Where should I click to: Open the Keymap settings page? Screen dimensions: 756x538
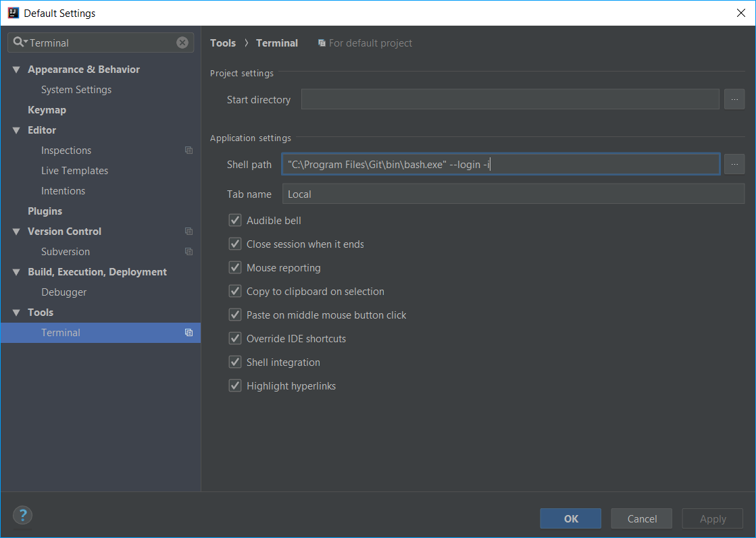click(47, 110)
